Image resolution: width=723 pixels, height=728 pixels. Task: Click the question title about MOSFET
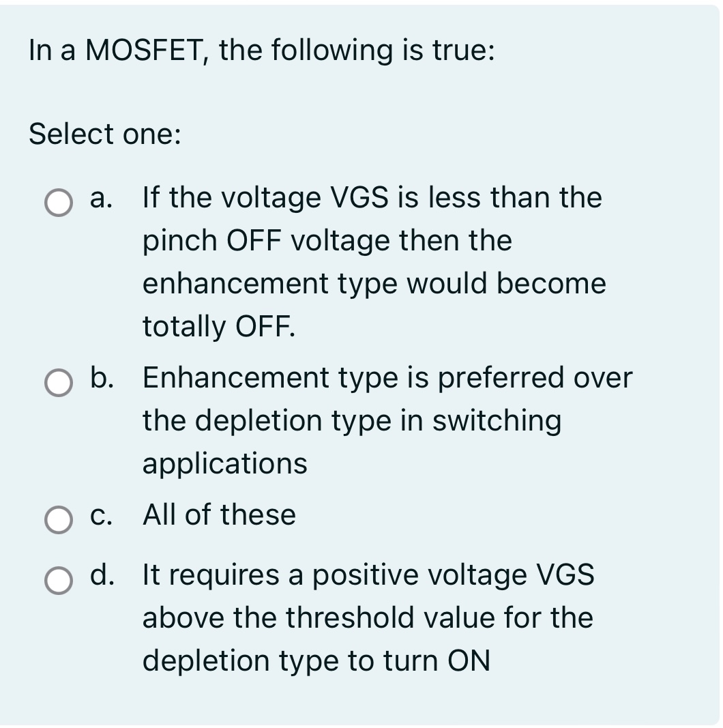coord(261,49)
